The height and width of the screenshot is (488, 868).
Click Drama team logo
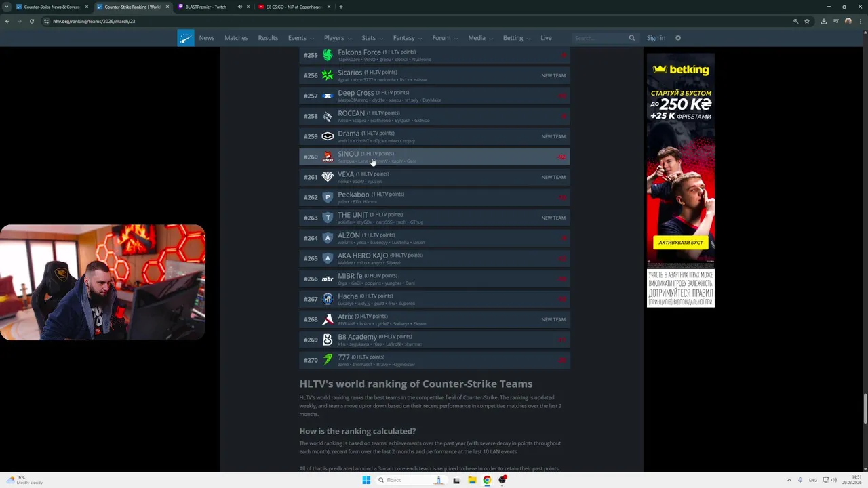click(x=328, y=136)
